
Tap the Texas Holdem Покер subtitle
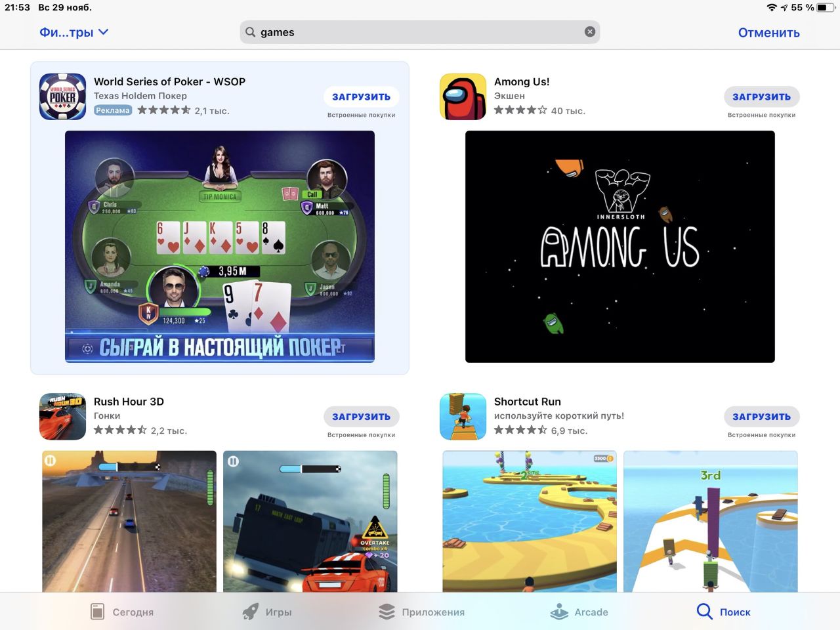tap(140, 96)
